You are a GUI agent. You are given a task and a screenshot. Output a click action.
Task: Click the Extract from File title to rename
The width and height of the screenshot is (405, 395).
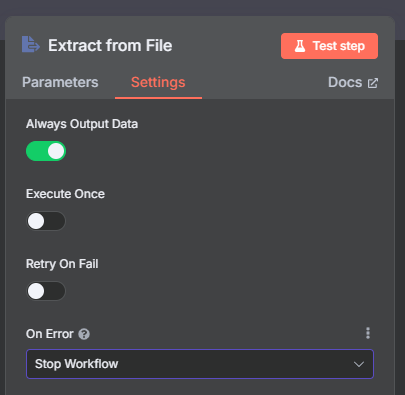click(x=110, y=45)
